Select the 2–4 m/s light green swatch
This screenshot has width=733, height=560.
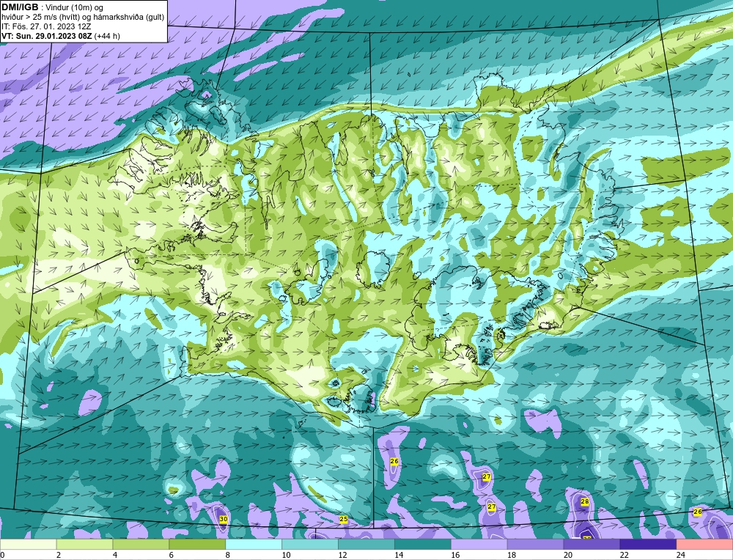[x=84, y=545]
